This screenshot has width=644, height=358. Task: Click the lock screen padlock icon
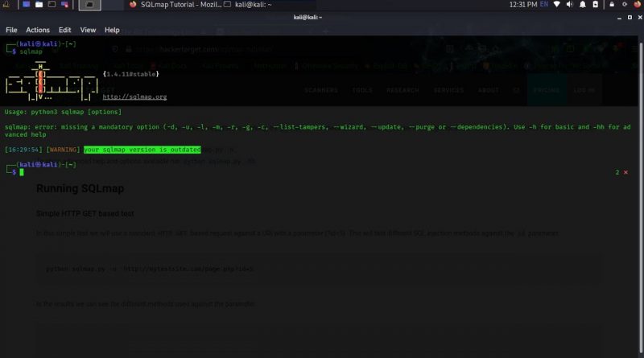coord(612,5)
